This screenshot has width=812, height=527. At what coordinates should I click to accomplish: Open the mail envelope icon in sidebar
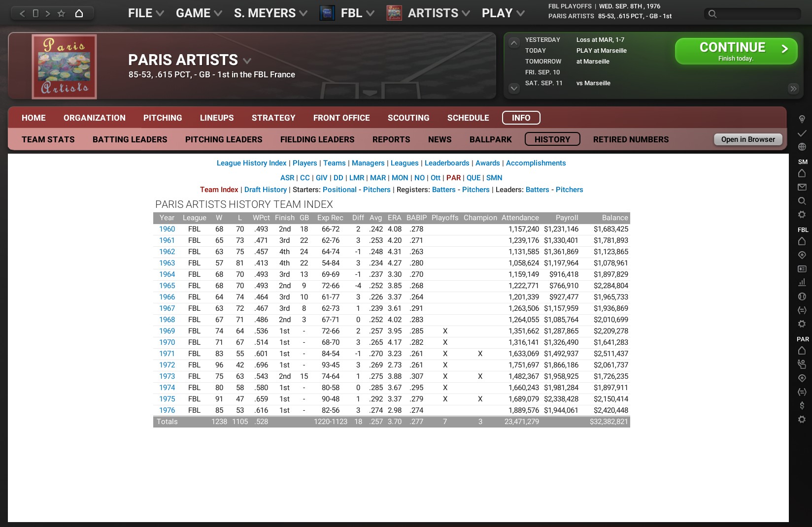(x=802, y=187)
